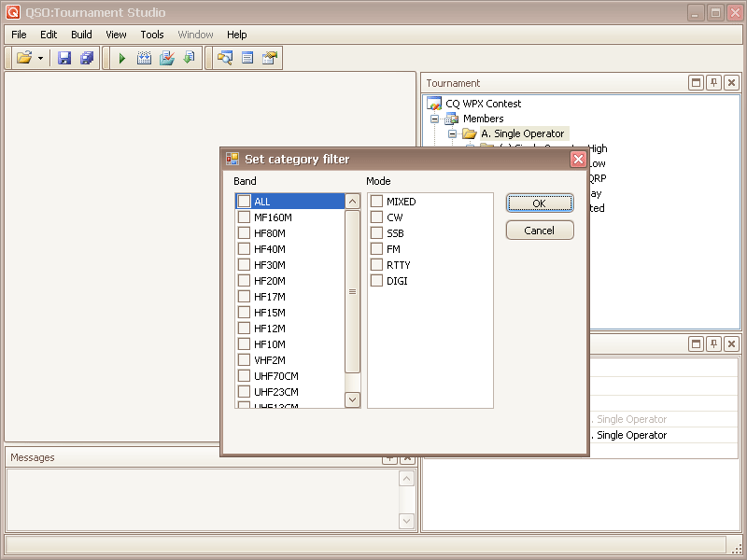Open the Tools menu
The width and height of the screenshot is (747, 560).
[152, 35]
